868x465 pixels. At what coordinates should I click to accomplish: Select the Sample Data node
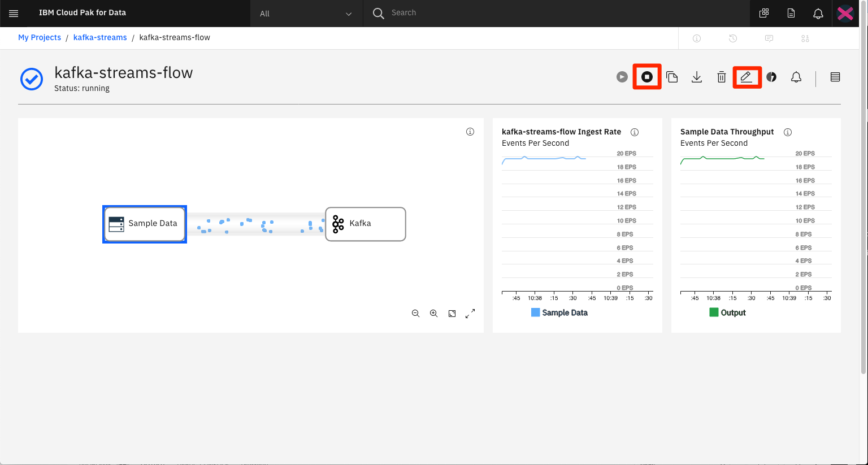[x=145, y=224]
